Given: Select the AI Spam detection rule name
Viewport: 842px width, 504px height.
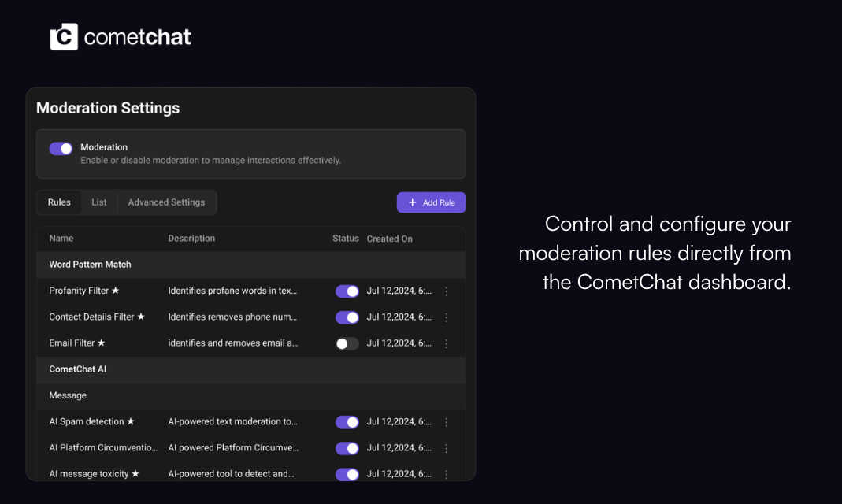Looking at the screenshot, I should 87,421.
